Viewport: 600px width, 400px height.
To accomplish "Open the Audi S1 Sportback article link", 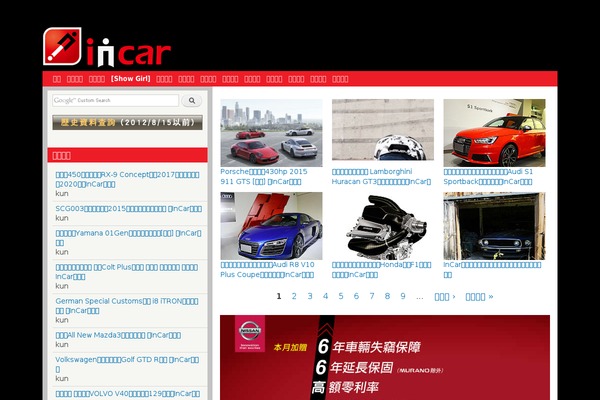I will (x=488, y=176).
